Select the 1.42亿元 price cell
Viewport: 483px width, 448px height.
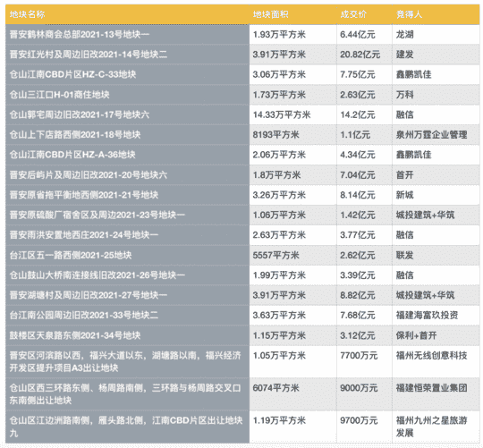coord(364,215)
